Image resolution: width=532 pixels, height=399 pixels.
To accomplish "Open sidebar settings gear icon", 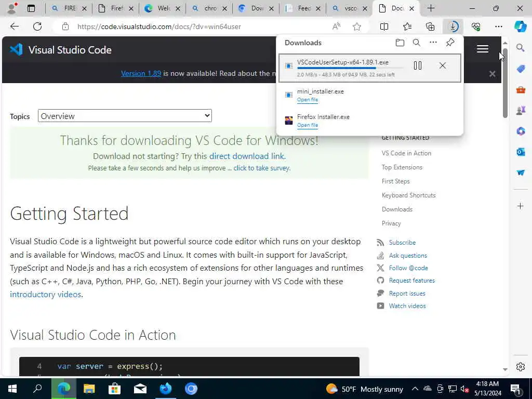I will [521, 367].
